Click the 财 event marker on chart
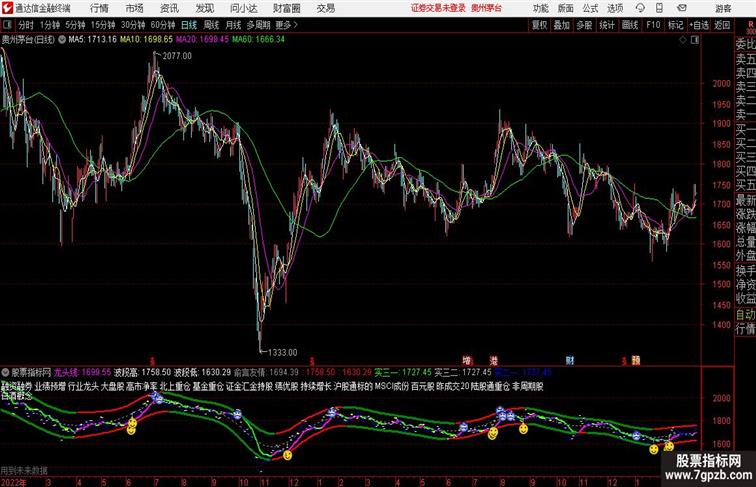Viewport: 756px width, 487px height. click(x=570, y=360)
